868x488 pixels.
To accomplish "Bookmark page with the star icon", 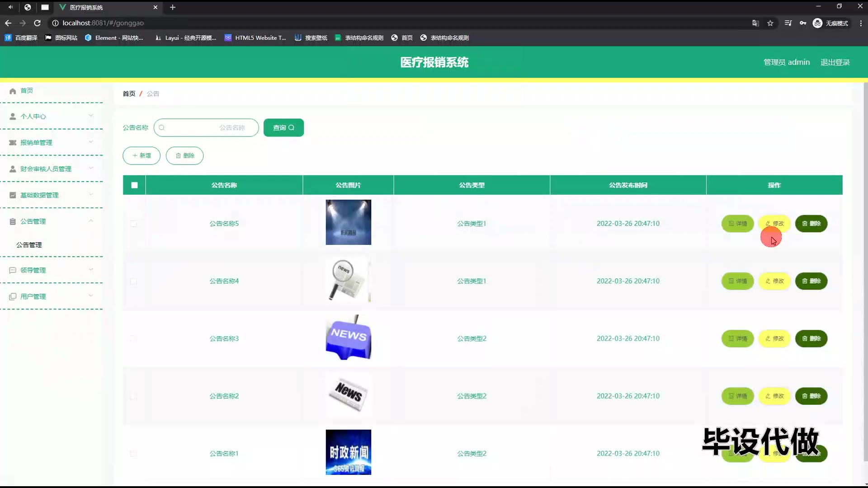I will point(770,23).
